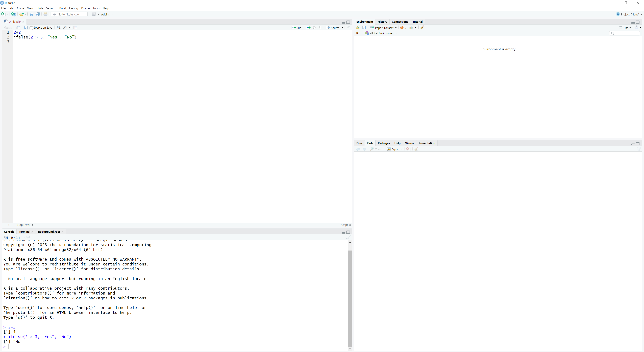Click the code tools magic wand icon
This screenshot has width=644, height=352.
coord(65,28)
